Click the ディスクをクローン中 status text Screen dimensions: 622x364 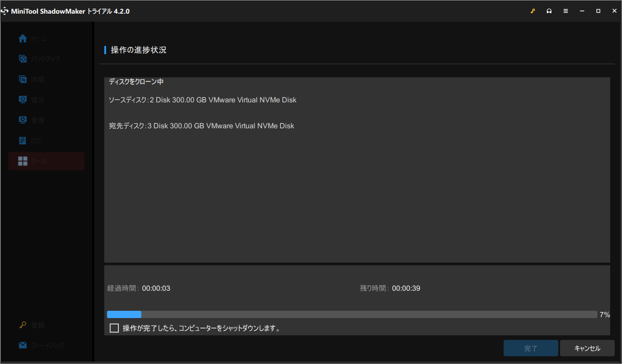[x=136, y=82]
